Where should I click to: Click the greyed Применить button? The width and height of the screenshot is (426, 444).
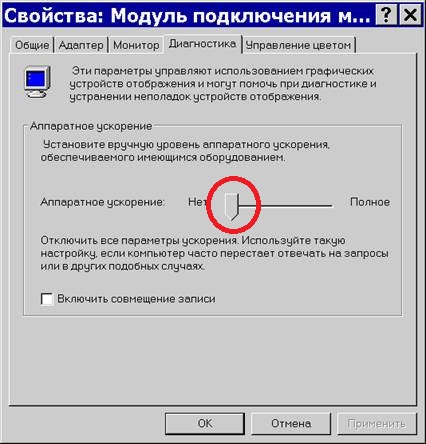(x=377, y=423)
